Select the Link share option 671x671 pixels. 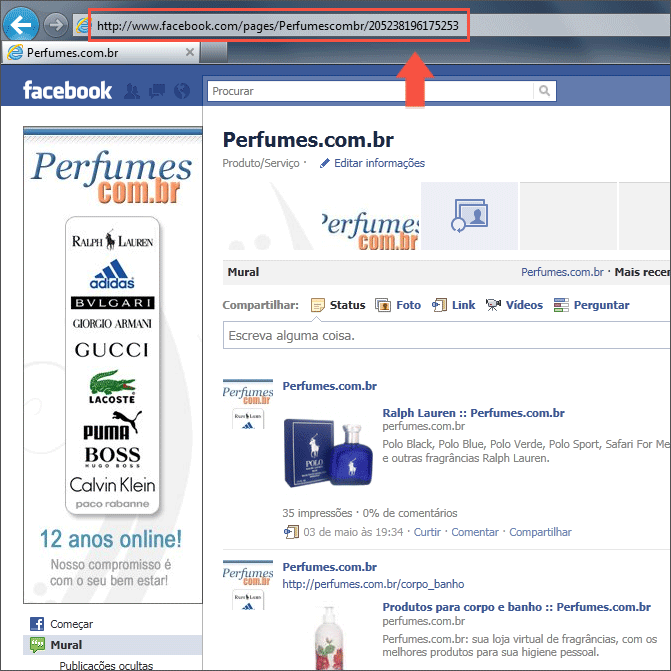(463, 305)
